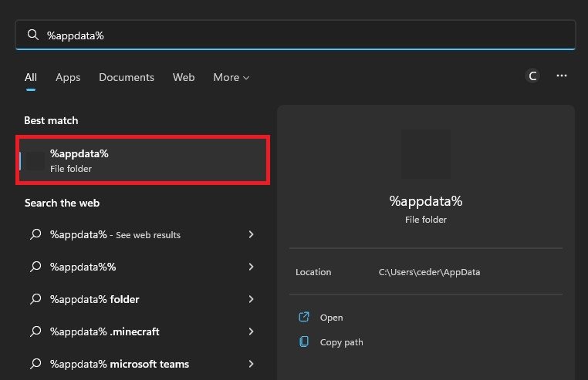Click Copy path text link
588x380 pixels.
(341, 341)
